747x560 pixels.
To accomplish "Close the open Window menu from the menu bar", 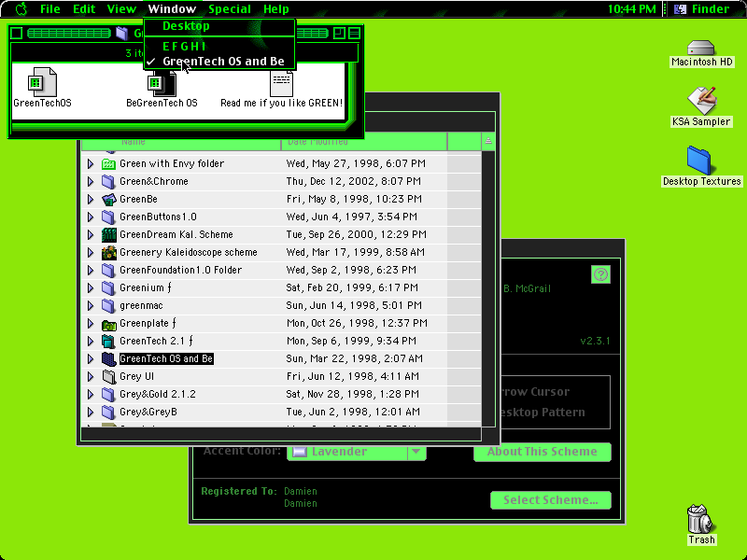I will click(x=172, y=9).
